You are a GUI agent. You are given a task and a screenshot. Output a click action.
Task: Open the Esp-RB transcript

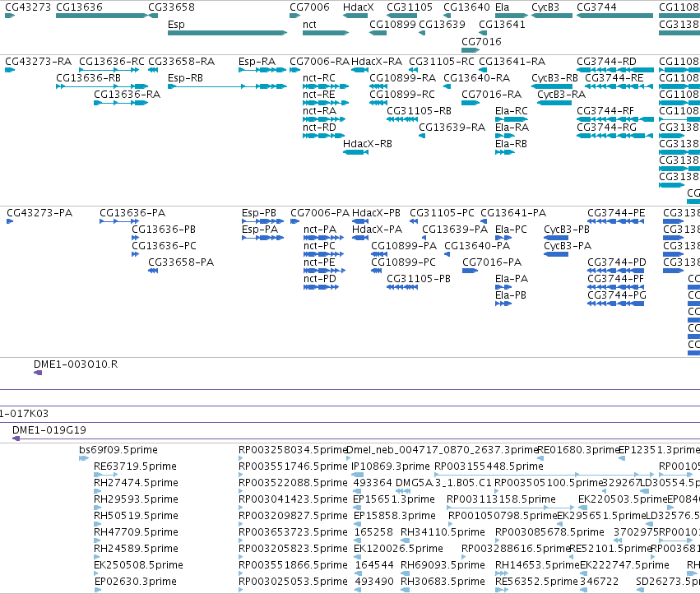click(x=227, y=86)
